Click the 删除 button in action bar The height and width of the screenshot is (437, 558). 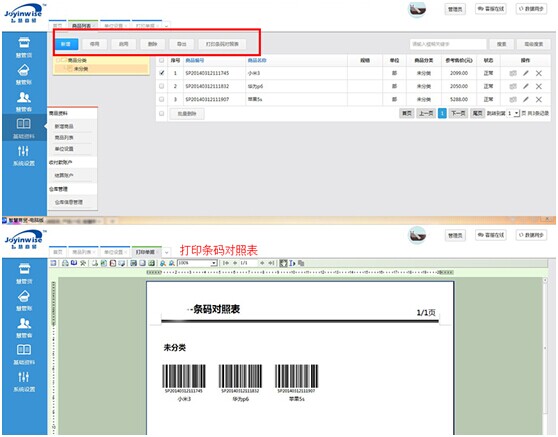coord(152,44)
